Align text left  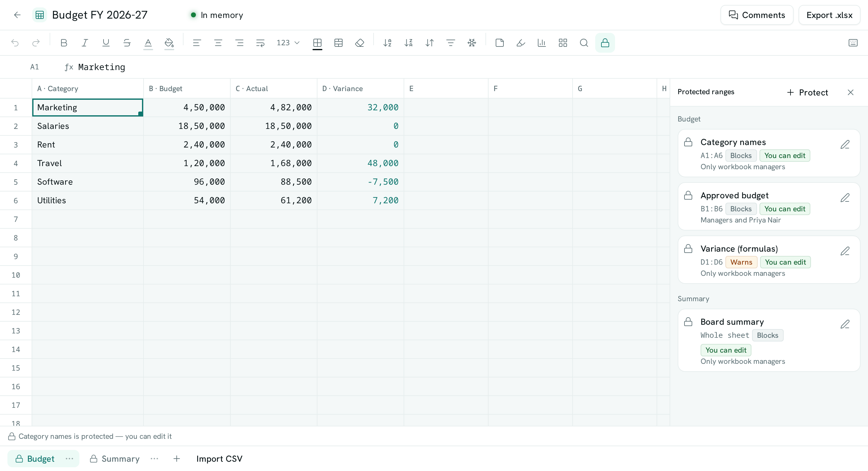197,43
